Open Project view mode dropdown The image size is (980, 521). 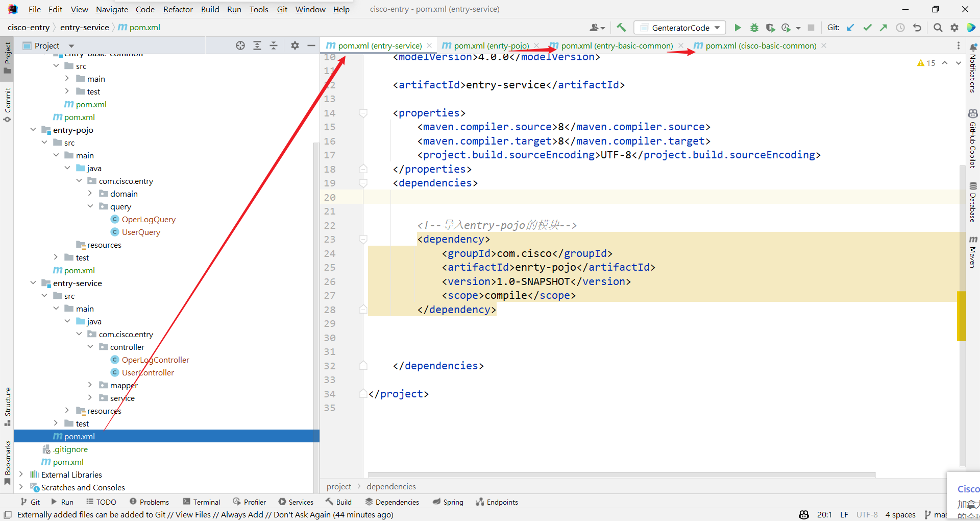point(71,45)
